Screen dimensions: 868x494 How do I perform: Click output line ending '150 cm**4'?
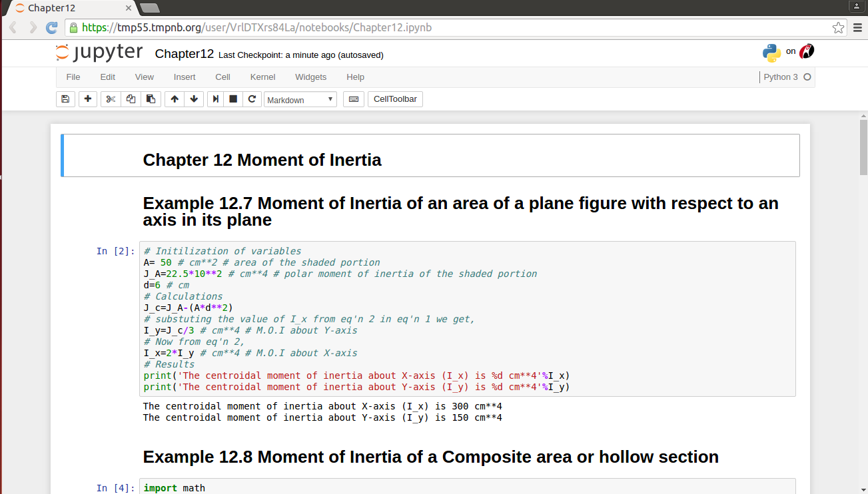[x=322, y=417]
